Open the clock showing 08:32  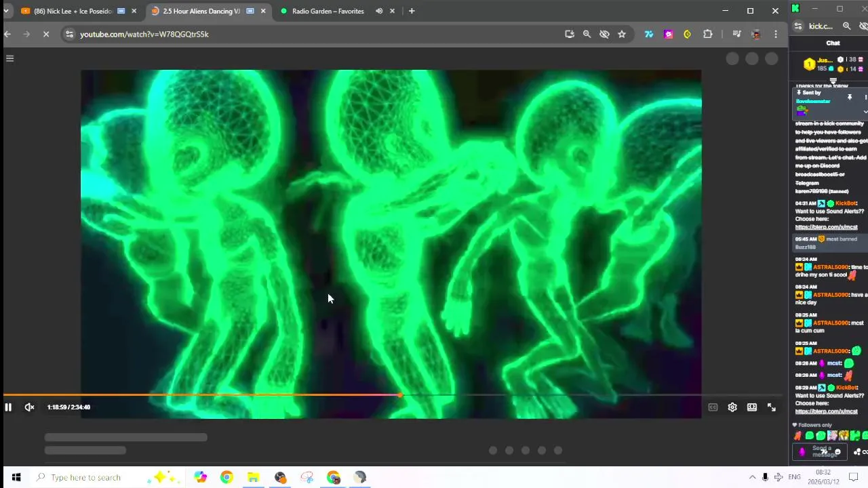pyautogui.click(x=823, y=477)
